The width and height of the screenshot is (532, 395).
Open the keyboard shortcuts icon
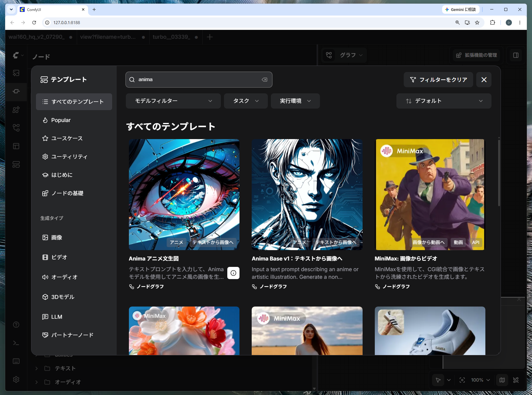tap(16, 361)
